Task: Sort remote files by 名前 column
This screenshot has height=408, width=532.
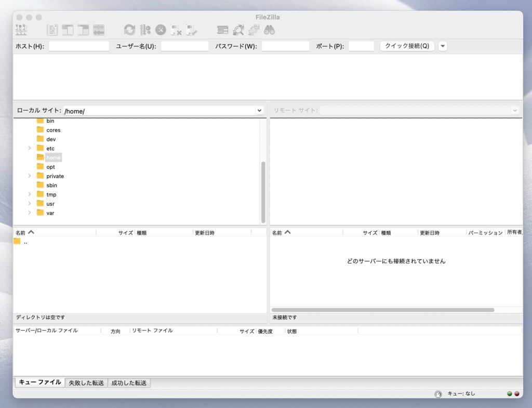Action: [x=307, y=232]
